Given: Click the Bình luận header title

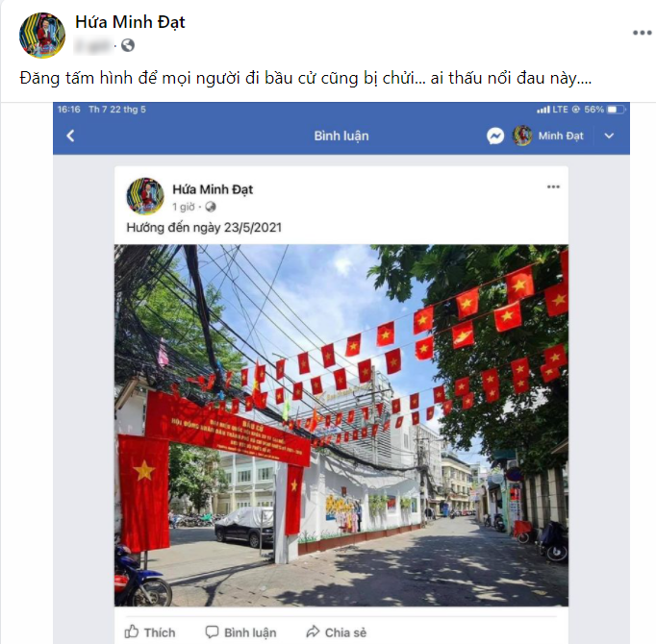Looking at the screenshot, I should point(341,136).
